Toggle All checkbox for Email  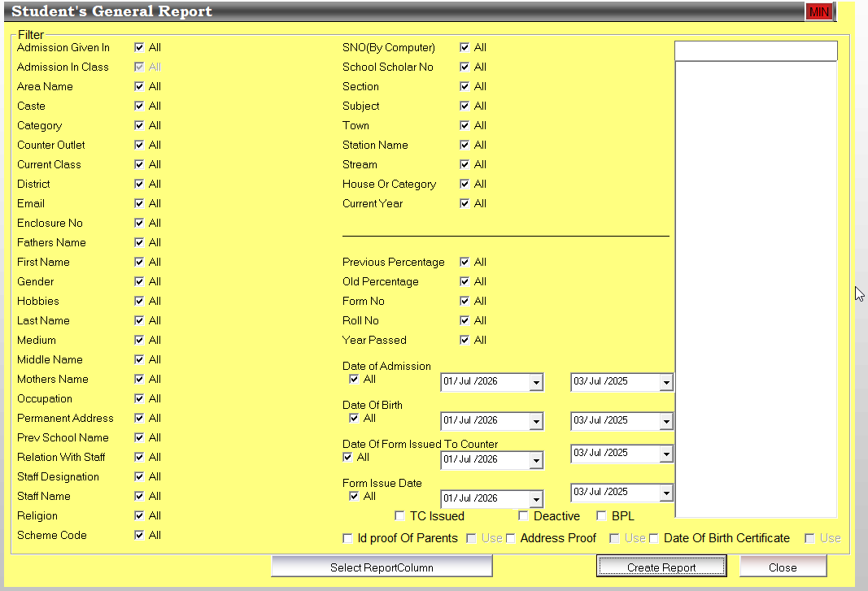coord(139,204)
